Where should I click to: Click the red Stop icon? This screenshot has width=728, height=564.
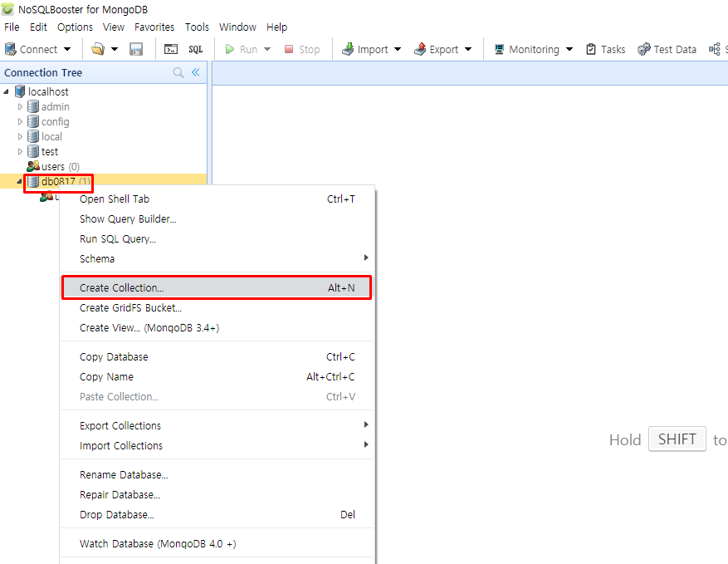(x=289, y=49)
